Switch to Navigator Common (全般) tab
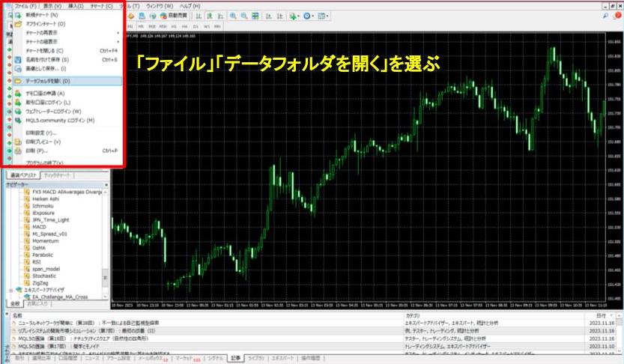Viewport: 624px width, 364px height. coord(15,303)
